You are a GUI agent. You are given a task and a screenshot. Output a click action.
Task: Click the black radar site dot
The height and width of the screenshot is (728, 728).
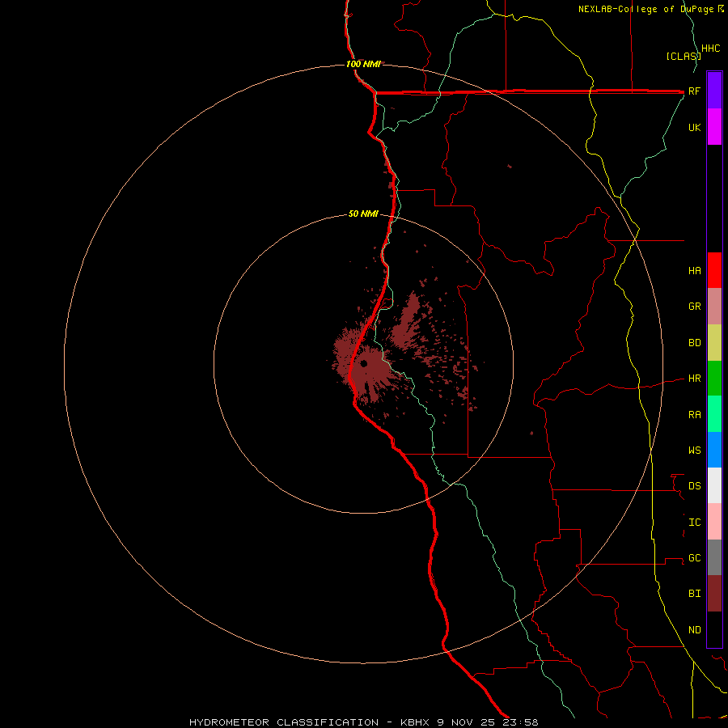pyautogui.click(x=363, y=363)
